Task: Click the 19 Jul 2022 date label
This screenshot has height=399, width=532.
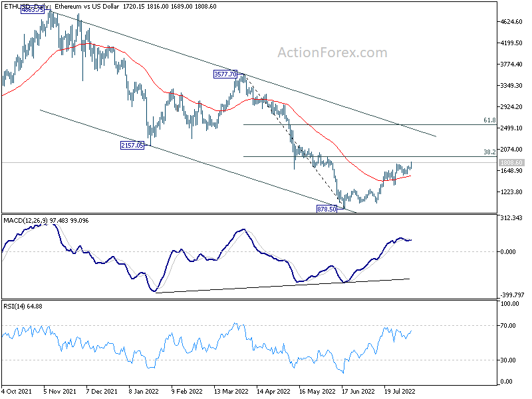Action: pos(400,392)
